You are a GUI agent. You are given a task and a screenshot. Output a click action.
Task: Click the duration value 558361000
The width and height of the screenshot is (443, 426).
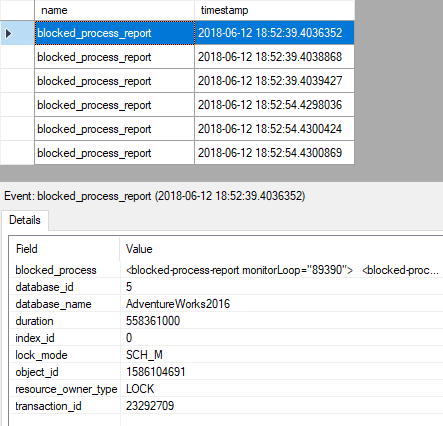pos(153,321)
